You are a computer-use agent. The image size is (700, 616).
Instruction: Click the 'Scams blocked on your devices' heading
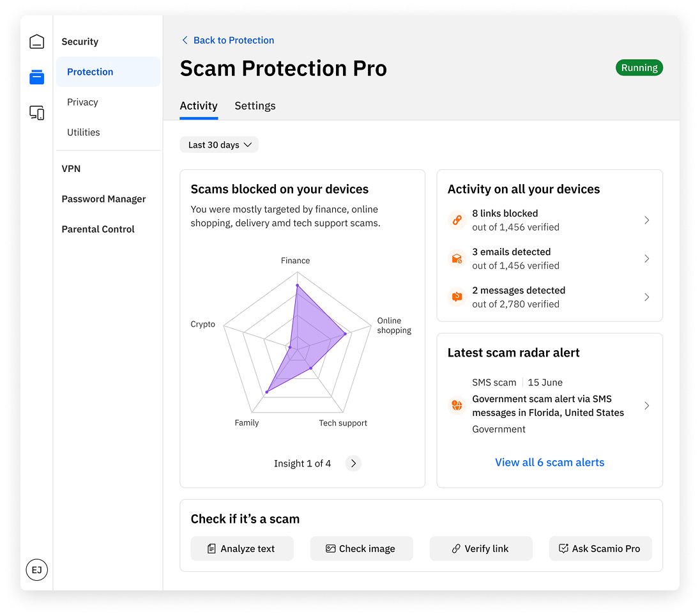pos(280,189)
